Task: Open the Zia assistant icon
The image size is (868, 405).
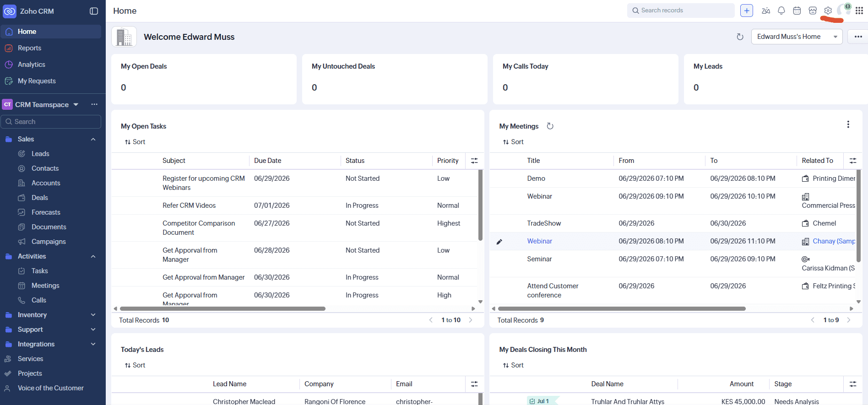Action: point(766,11)
